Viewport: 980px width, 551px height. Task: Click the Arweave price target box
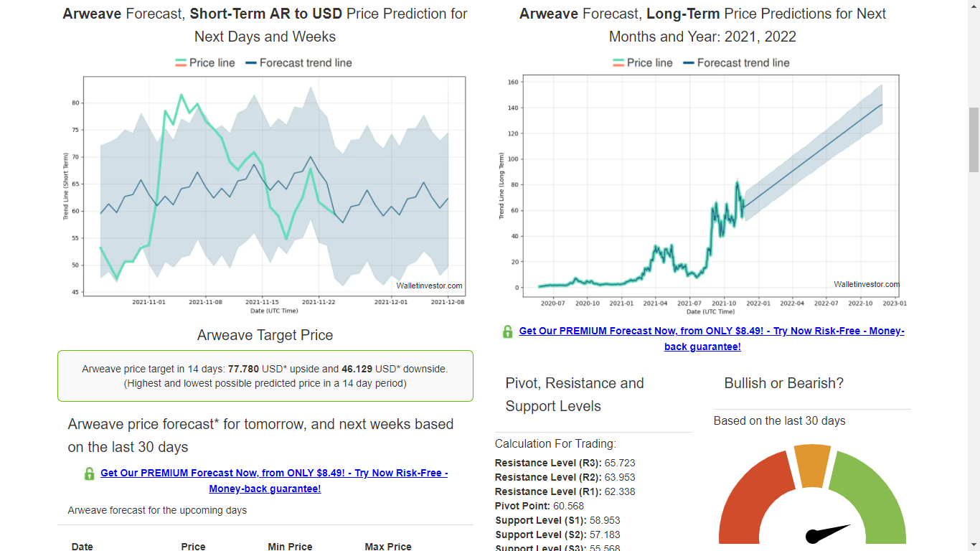click(x=265, y=377)
